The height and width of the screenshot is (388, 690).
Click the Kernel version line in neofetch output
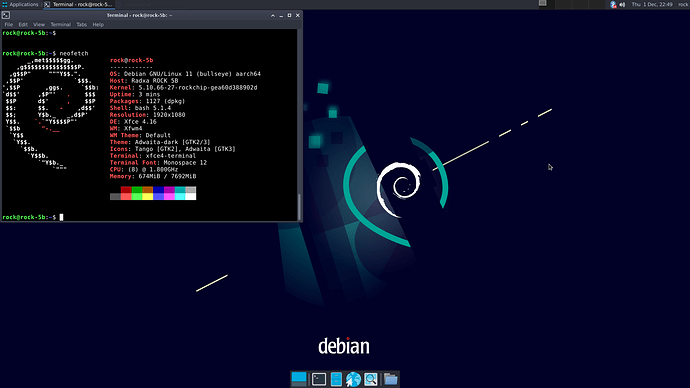click(x=184, y=88)
